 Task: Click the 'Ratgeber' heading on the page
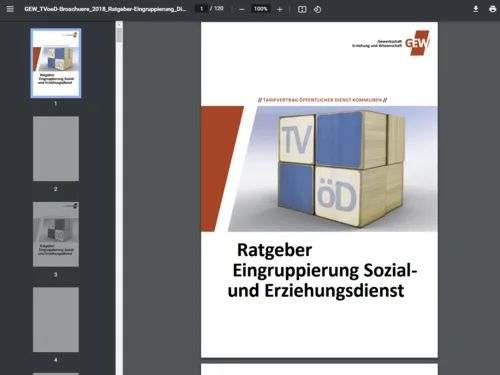tap(274, 250)
